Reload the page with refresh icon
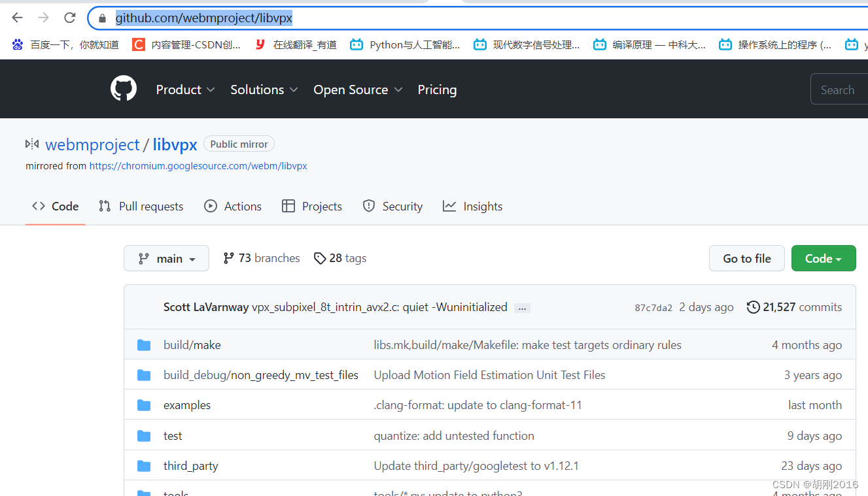 (x=70, y=18)
